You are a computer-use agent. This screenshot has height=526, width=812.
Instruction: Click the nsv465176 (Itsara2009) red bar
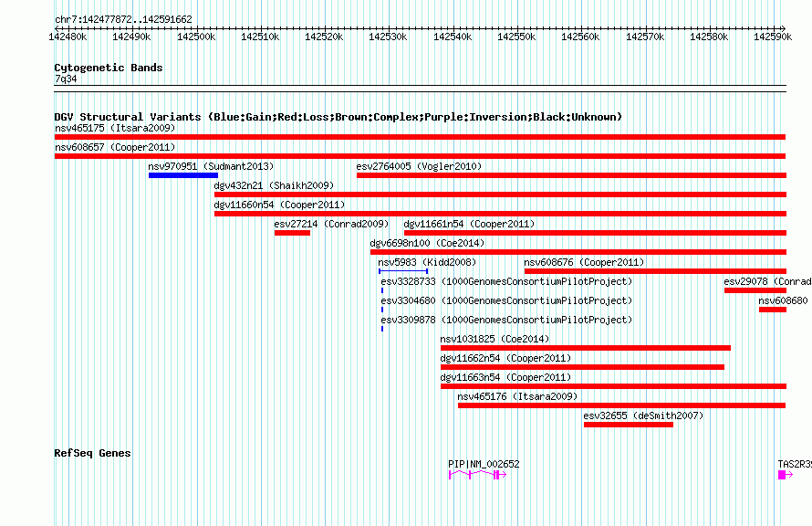[x=622, y=405]
